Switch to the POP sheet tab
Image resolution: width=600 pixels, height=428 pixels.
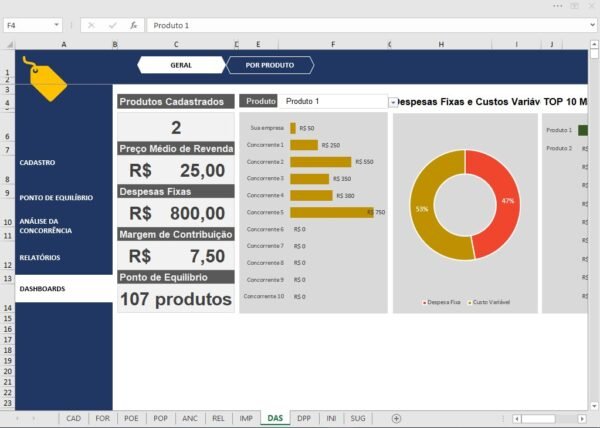point(160,418)
